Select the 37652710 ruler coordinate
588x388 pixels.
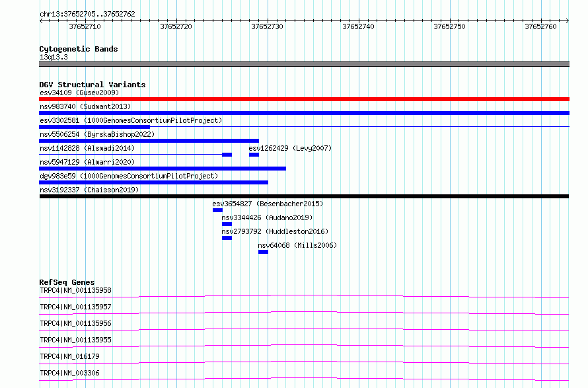(85, 26)
